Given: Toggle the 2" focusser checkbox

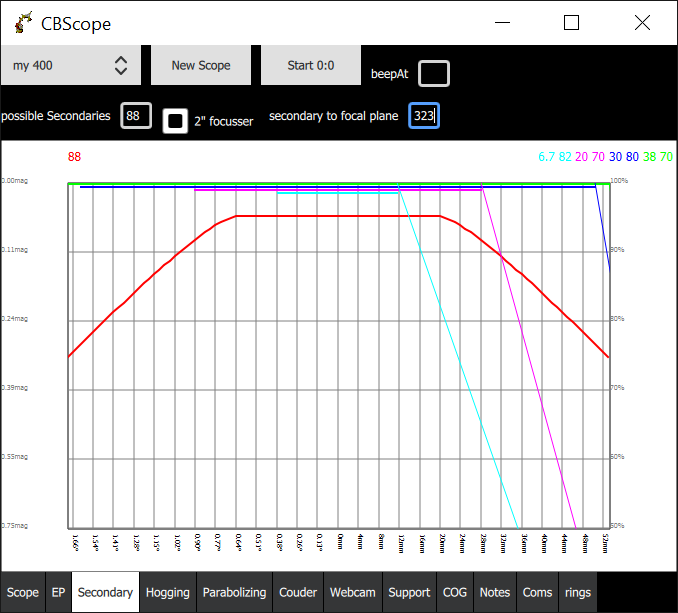Looking at the screenshot, I should (x=175, y=121).
